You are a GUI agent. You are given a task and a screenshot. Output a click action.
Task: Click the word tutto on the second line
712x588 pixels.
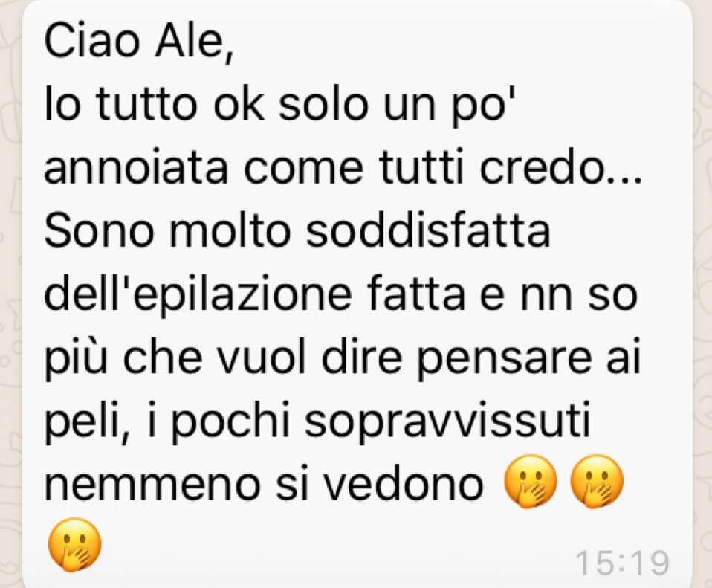pos(147,105)
